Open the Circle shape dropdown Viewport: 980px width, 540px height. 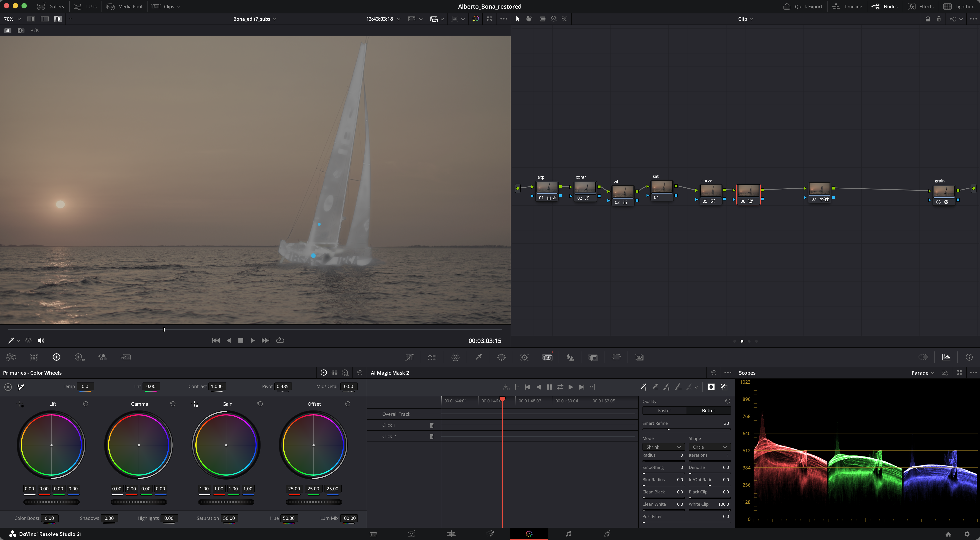pos(710,447)
